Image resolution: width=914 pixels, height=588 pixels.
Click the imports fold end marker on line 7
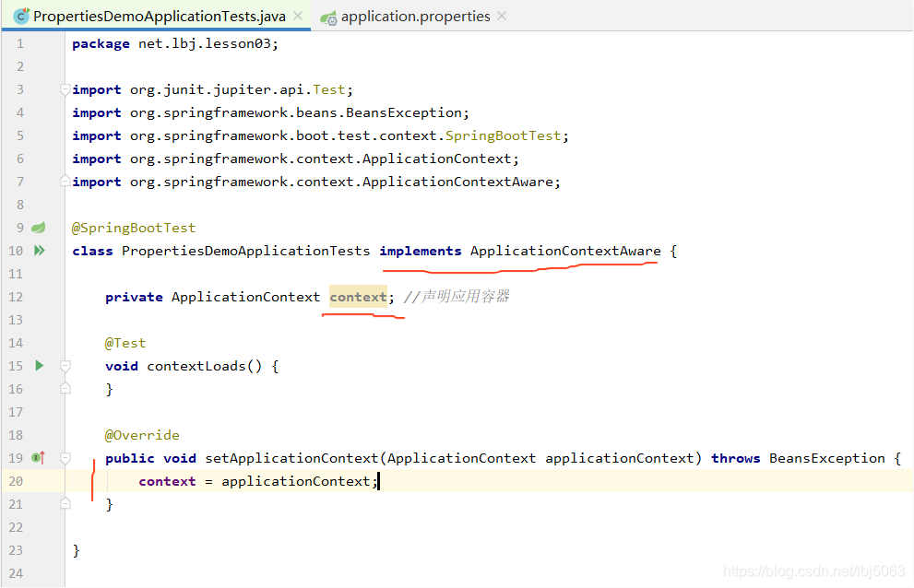65,182
